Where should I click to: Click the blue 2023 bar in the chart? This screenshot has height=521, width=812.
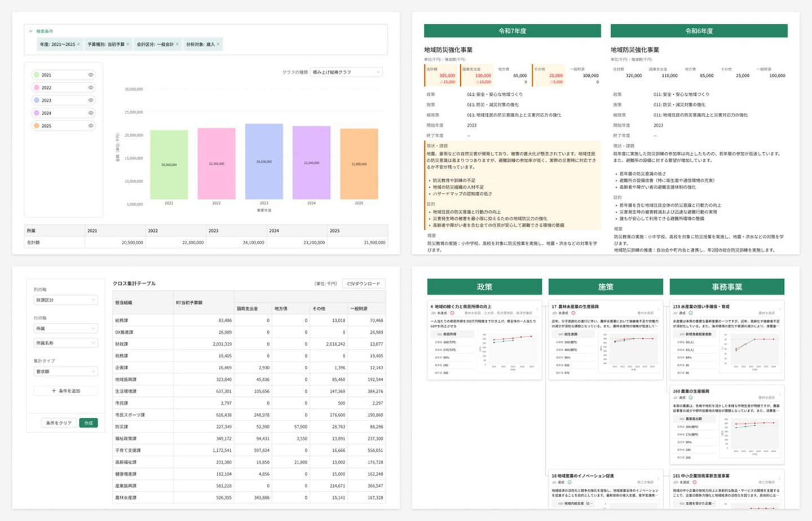(x=264, y=161)
